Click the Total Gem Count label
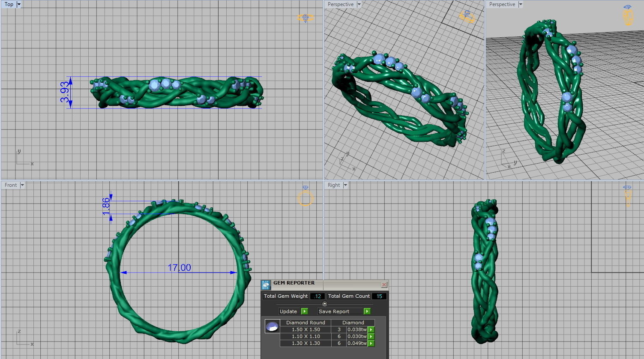 point(349,296)
